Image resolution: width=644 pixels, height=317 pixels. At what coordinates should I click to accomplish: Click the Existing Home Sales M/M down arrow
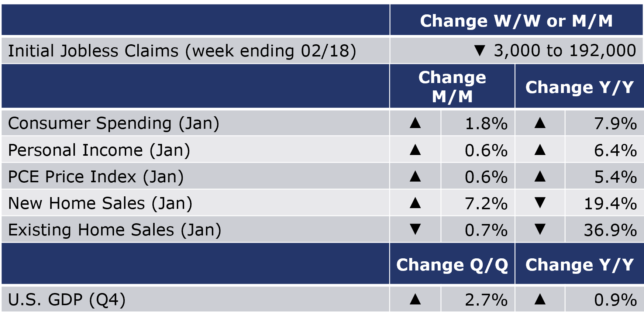415,229
